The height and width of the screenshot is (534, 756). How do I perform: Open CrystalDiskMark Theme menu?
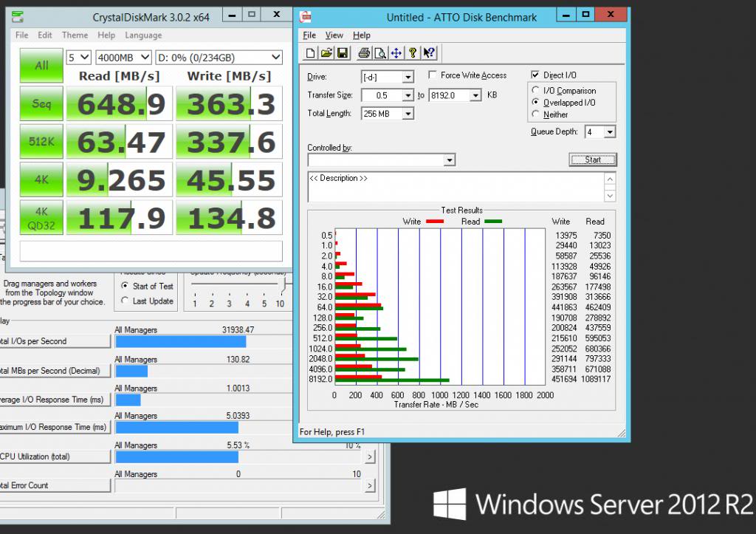75,35
